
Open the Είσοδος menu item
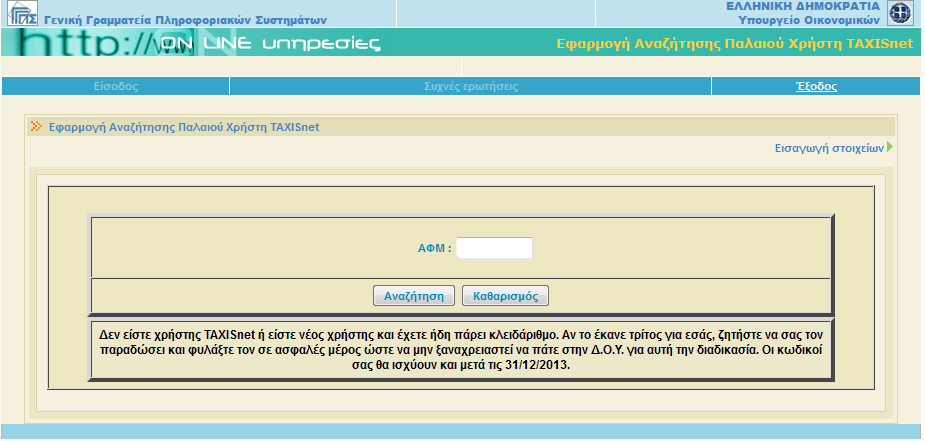(x=116, y=87)
